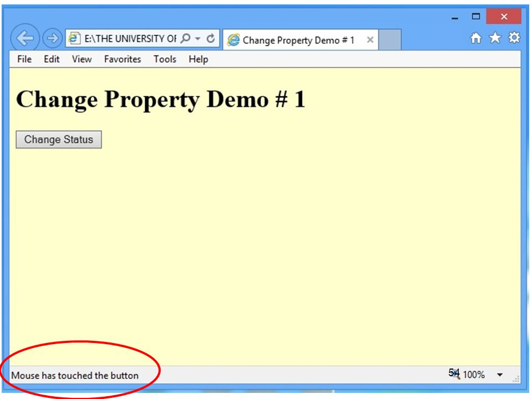The height and width of the screenshot is (399, 532).
Task: Open Favorites with the star icon
Action: 495,38
